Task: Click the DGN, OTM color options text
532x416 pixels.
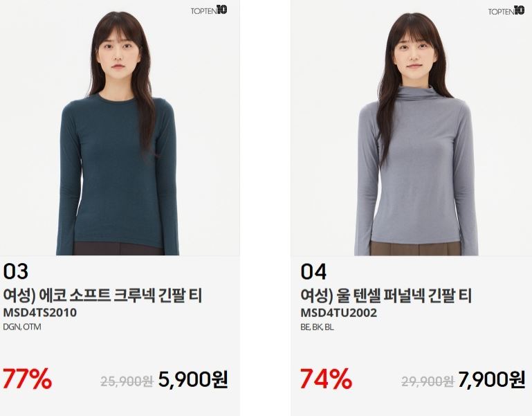Action: pyautogui.click(x=22, y=327)
